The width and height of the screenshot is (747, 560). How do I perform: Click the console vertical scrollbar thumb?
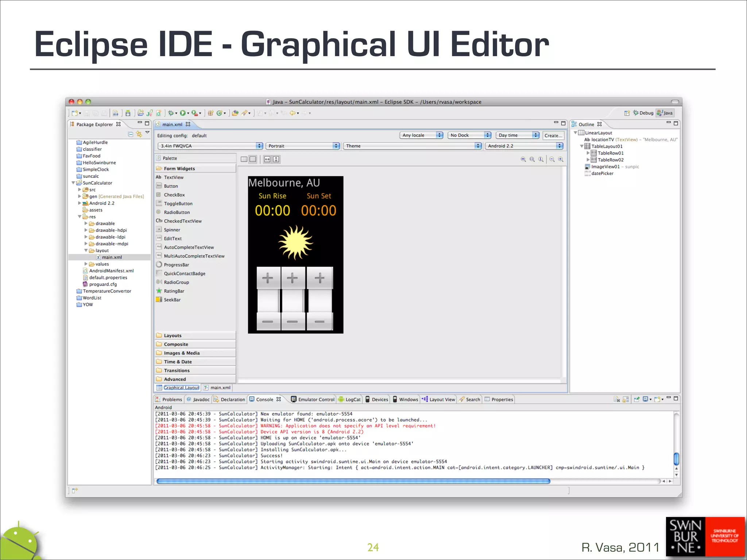coord(676,458)
